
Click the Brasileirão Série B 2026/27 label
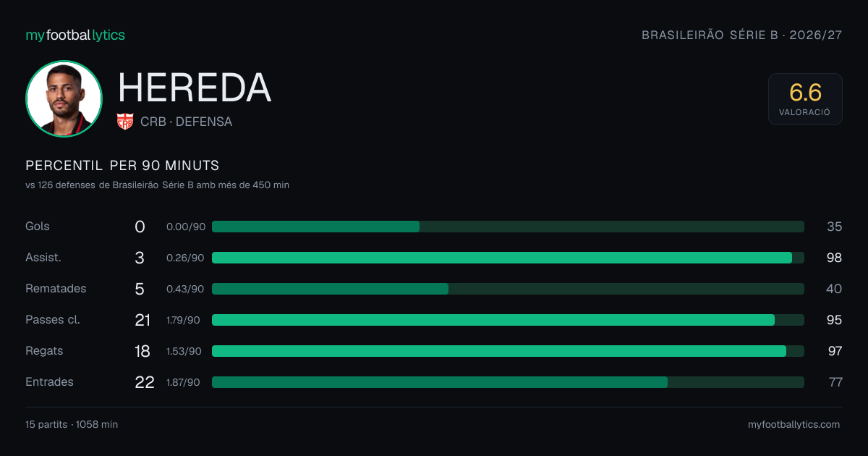tap(742, 35)
